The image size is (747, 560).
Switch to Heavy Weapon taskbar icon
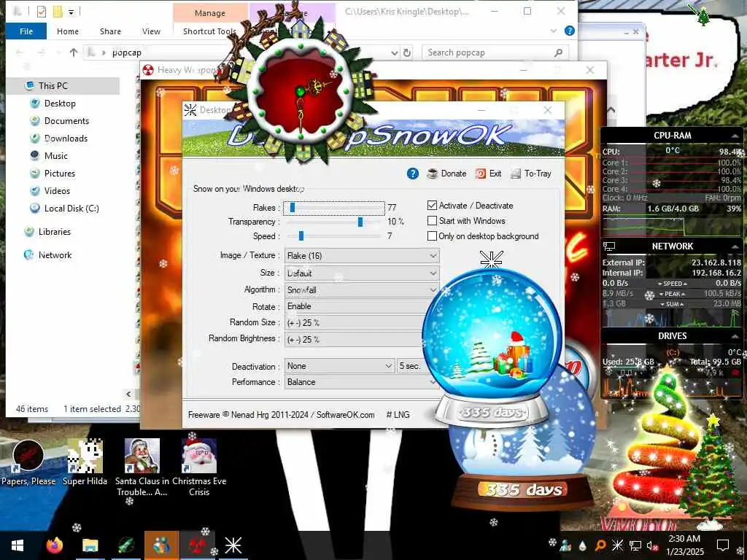(197, 545)
